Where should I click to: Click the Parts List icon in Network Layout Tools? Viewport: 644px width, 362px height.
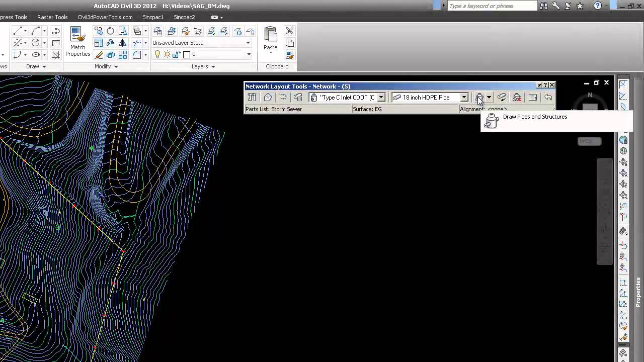[298, 98]
